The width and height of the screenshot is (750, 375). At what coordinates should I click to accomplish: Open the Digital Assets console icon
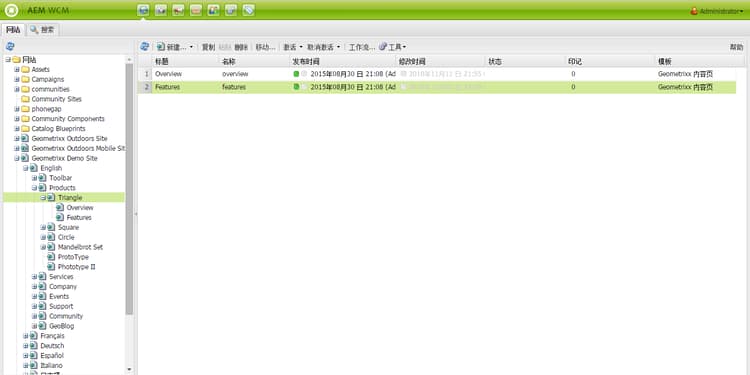pos(161,10)
